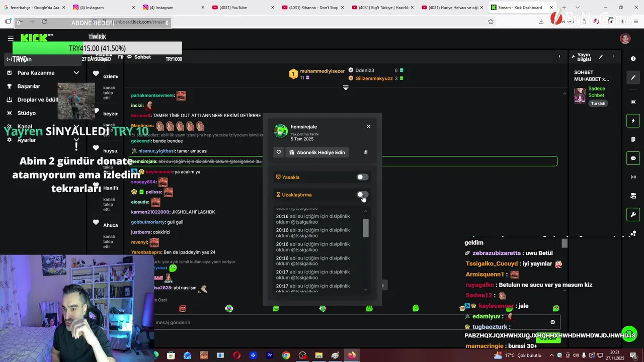Open Yayın bilgisi panel options menu
The image size is (644, 362).
(613, 57)
